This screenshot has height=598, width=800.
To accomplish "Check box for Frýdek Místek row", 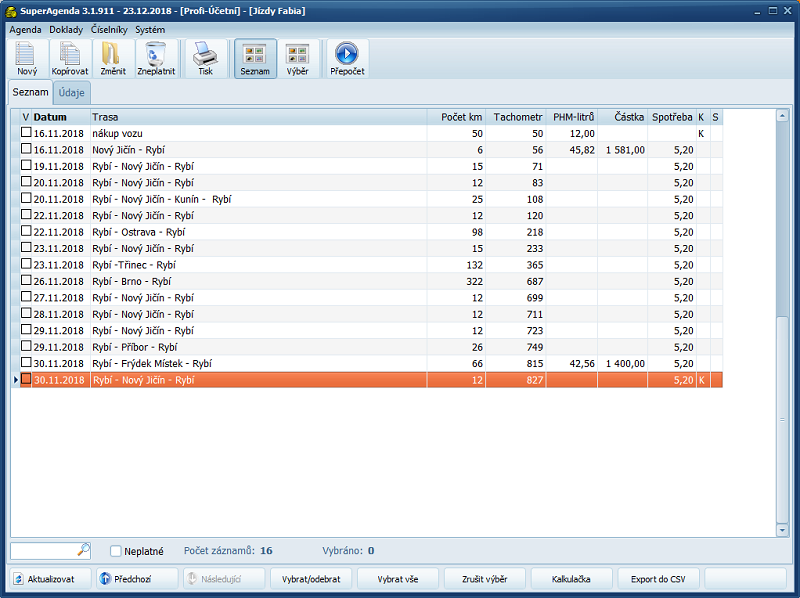I will coord(26,363).
